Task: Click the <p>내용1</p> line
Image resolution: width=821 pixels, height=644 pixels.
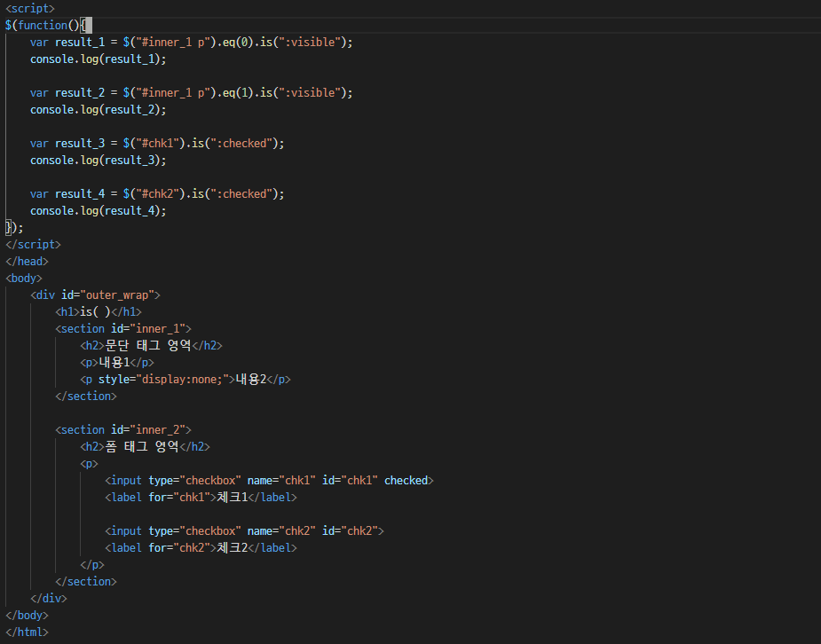Action: point(117,363)
